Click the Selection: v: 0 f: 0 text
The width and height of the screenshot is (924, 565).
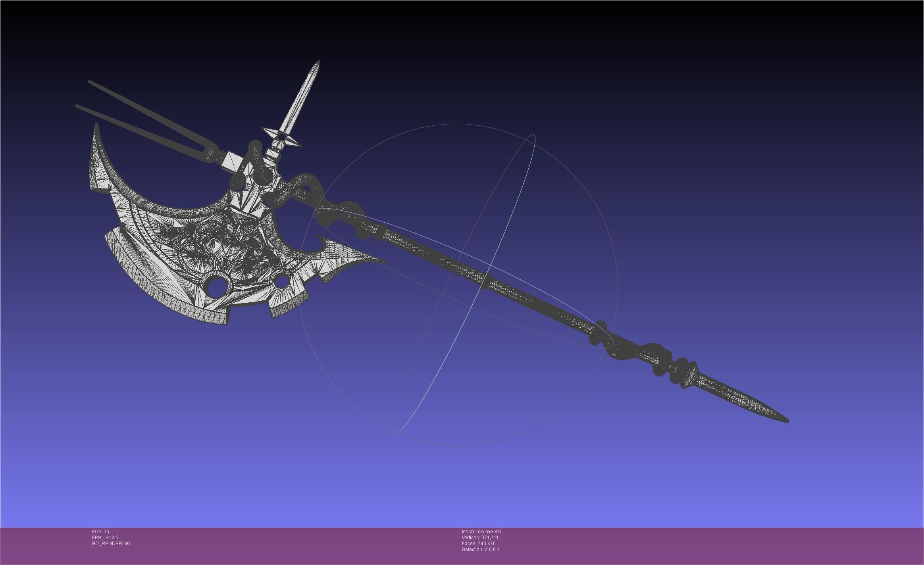[x=480, y=550]
